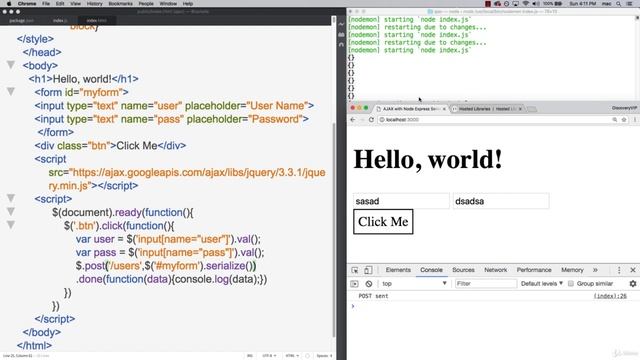Click the $.post('/users' code line
640x360 pixels.
tap(166, 266)
